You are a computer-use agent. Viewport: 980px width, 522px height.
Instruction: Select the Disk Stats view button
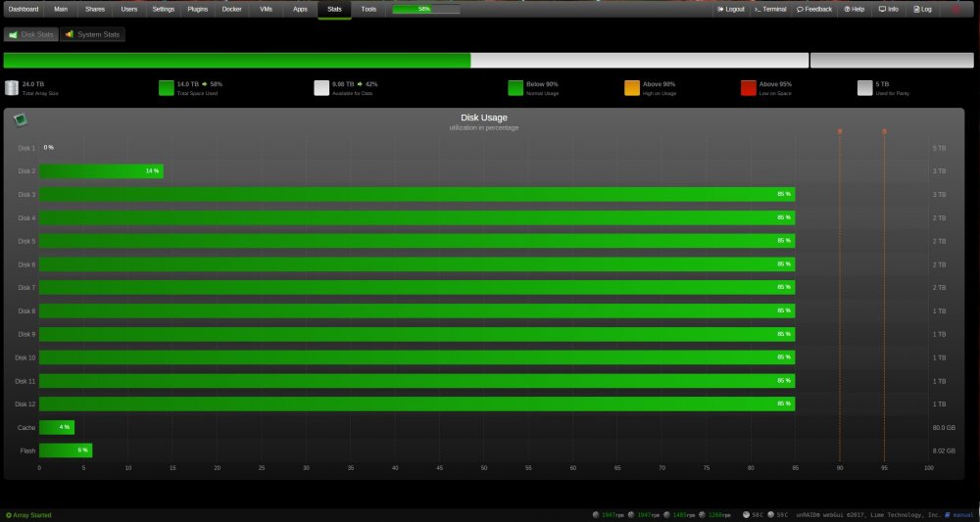pyautogui.click(x=31, y=34)
